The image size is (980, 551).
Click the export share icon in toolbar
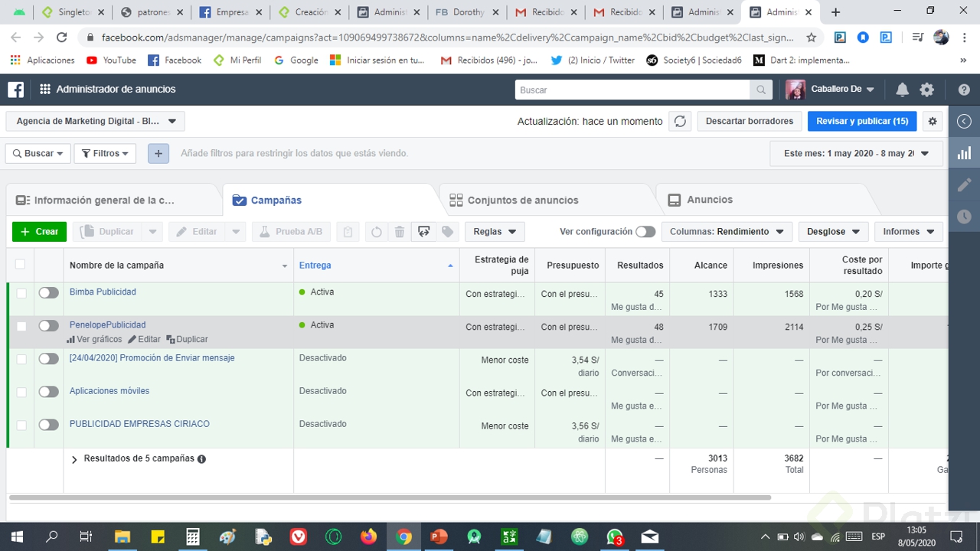[x=423, y=232]
